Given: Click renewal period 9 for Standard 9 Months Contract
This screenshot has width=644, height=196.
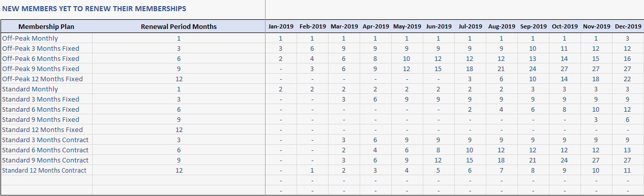Looking at the screenshot, I should tap(179, 160).
